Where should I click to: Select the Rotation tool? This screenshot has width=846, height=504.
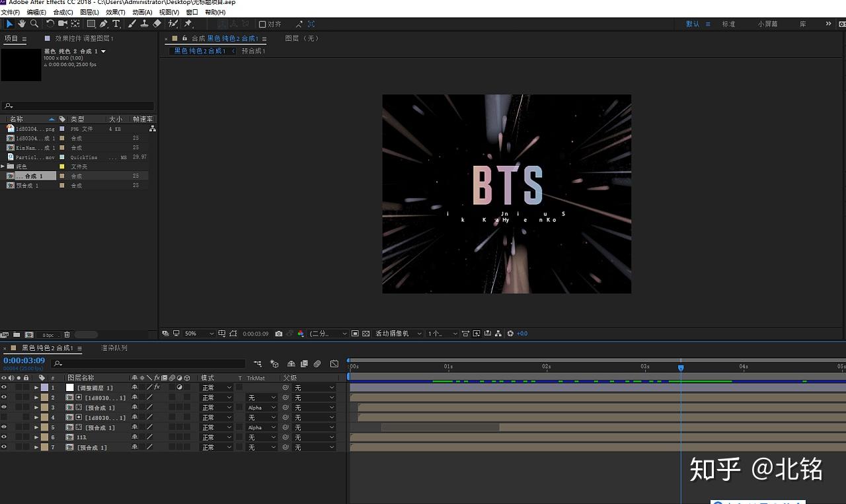tap(50, 24)
